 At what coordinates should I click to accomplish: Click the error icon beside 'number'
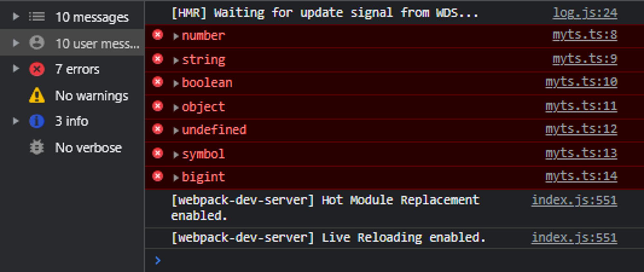click(x=157, y=34)
